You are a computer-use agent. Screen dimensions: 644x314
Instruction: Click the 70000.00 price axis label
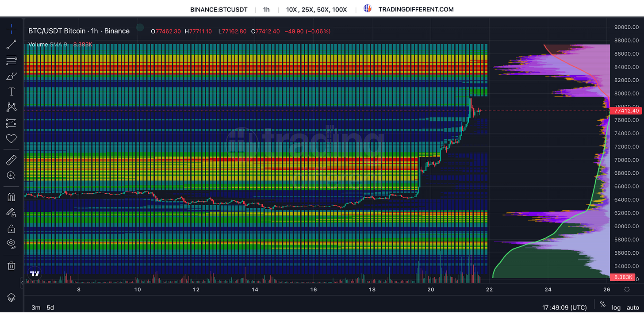(627, 160)
